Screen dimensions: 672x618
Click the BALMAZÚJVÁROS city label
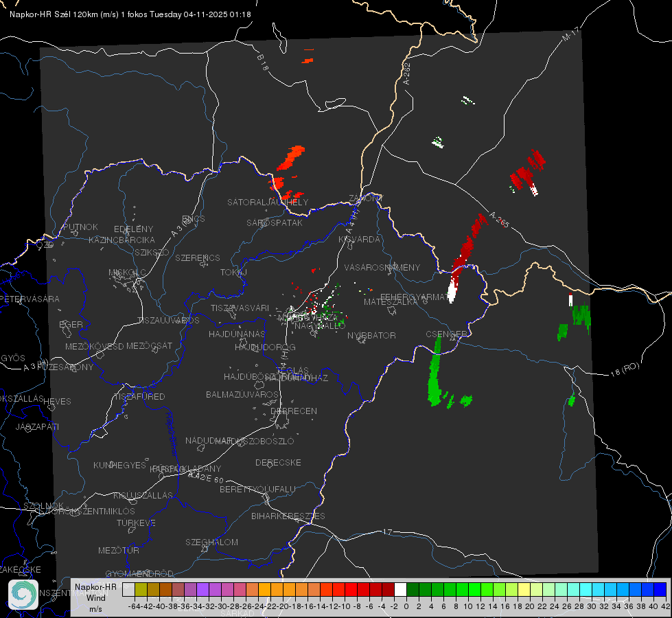tap(242, 394)
